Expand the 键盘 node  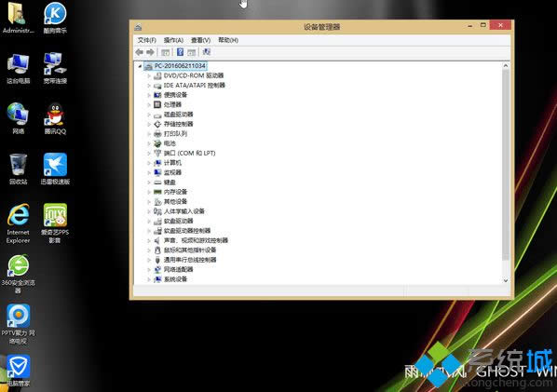pyautogui.click(x=149, y=182)
